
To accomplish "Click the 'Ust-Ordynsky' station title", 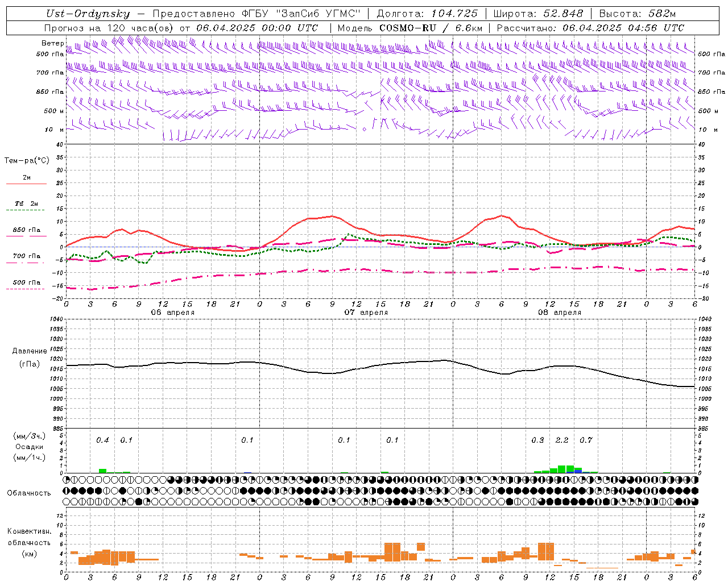I will pos(88,14).
